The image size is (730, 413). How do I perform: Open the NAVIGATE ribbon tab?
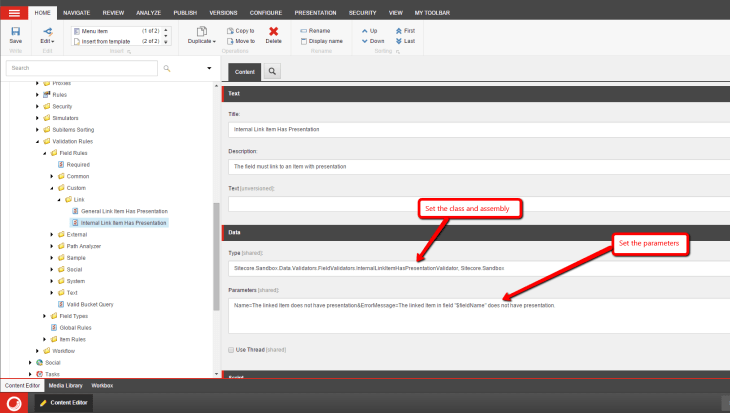point(76,13)
